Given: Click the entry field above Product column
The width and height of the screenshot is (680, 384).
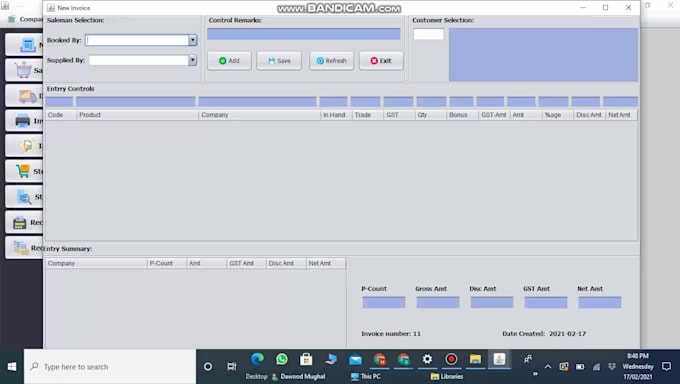Looking at the screenshot, I should coord(136,102).
